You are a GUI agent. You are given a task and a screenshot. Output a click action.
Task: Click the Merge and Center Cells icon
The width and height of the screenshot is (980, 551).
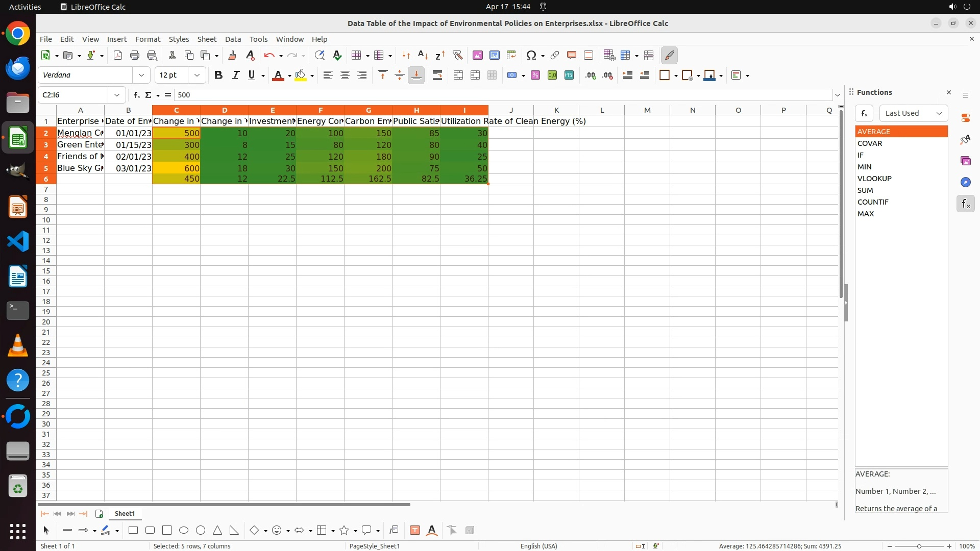(458, 75)
